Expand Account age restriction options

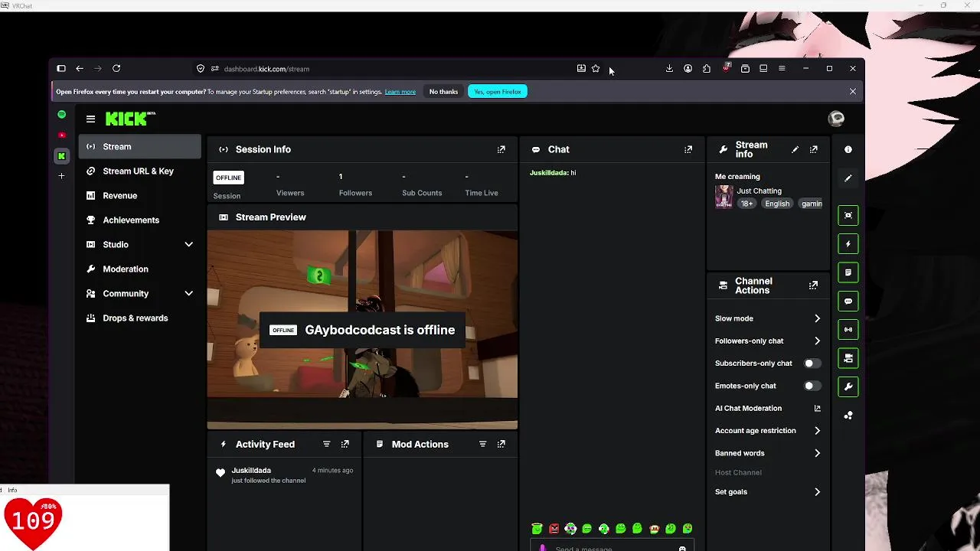point(817,431)
